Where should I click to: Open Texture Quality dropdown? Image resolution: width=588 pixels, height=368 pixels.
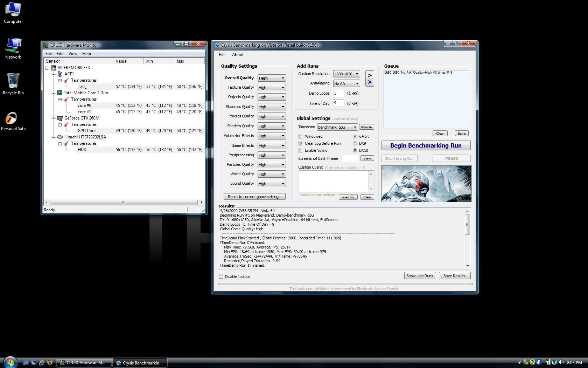pyautogui.click(x=272, y=88)
